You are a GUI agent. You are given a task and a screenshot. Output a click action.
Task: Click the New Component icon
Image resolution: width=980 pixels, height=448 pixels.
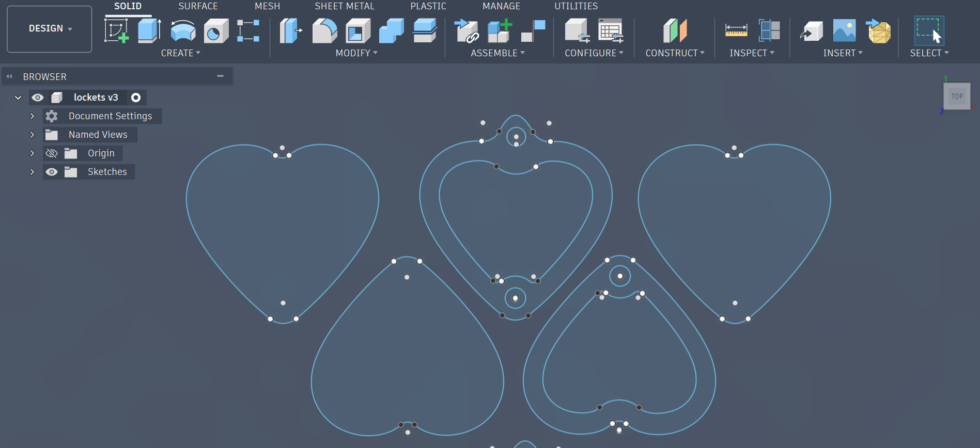pos(500,31)
